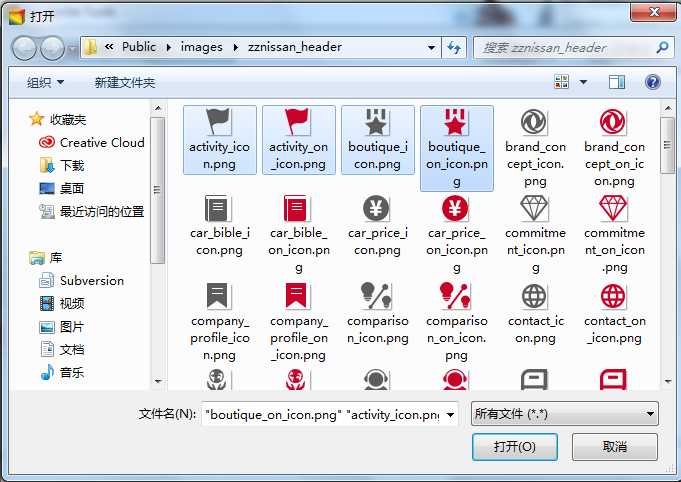The width and height of the screenshot is (681, 482).
Task: Click the 取消 cancel button
Action: (x=615, y=446)
